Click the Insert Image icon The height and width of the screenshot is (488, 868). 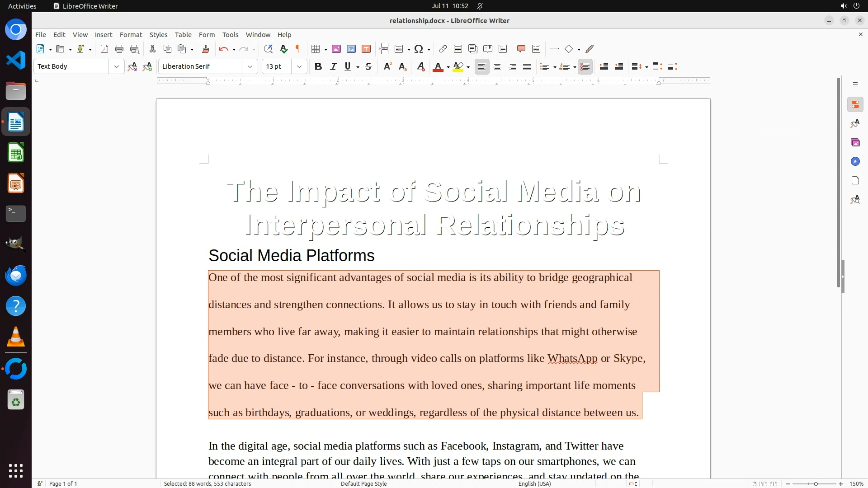coord(336,49)
